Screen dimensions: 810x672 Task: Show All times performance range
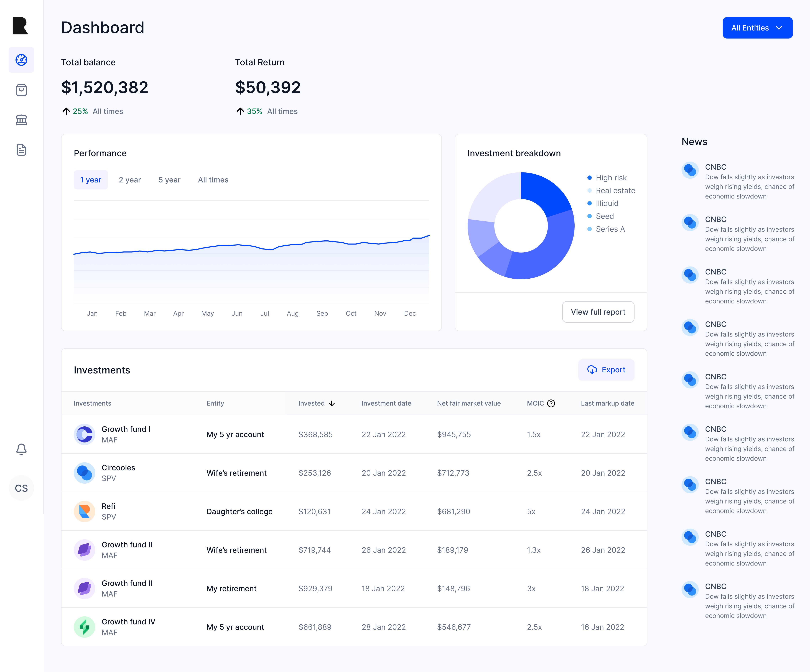click(x=213, y=180)
